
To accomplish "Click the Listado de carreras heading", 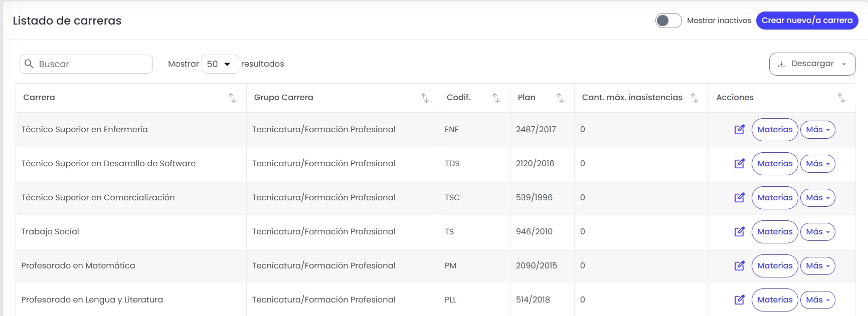I will tap(67, 21).
